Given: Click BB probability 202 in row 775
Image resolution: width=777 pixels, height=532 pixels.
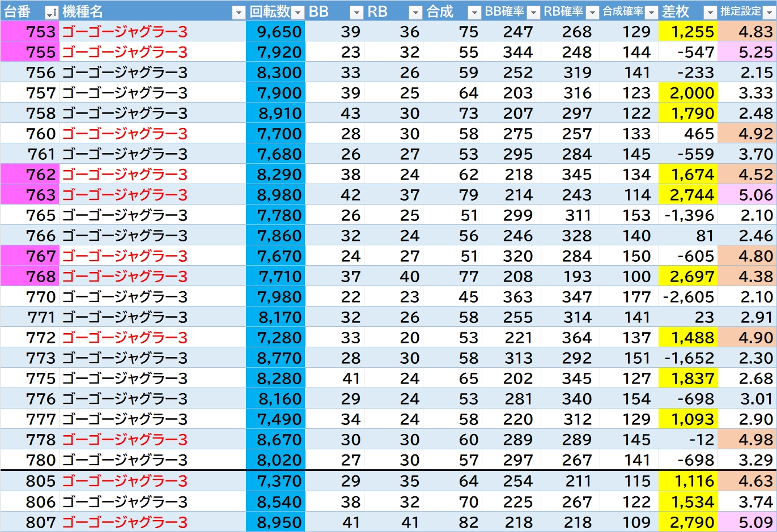Looking at the screenshot, I should (512, 378).
